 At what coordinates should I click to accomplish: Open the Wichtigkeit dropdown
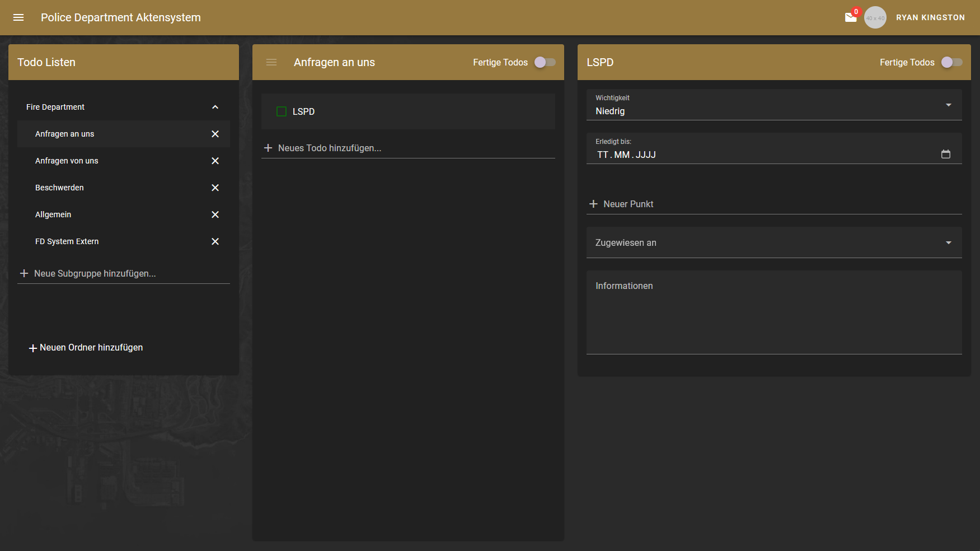click(x=774, y=105)
